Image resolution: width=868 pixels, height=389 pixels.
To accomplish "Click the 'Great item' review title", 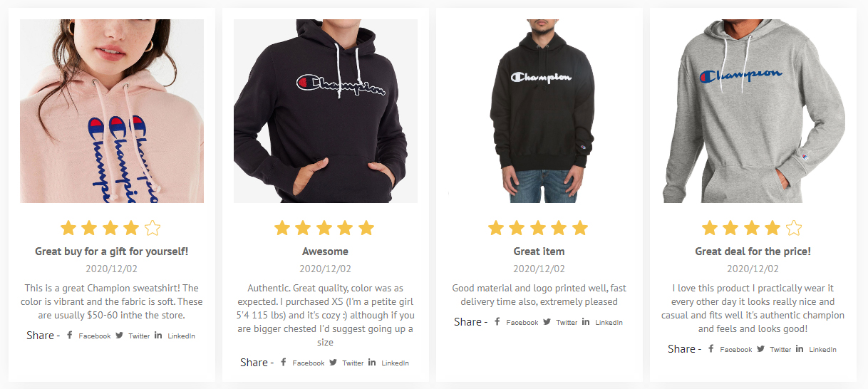I will [x=539, y=251].
